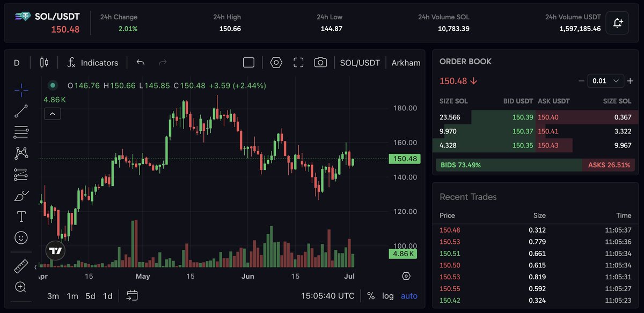644x313 pixels.
Task: Toggle the green indicator status dot
Action: [x=53, y=85]
